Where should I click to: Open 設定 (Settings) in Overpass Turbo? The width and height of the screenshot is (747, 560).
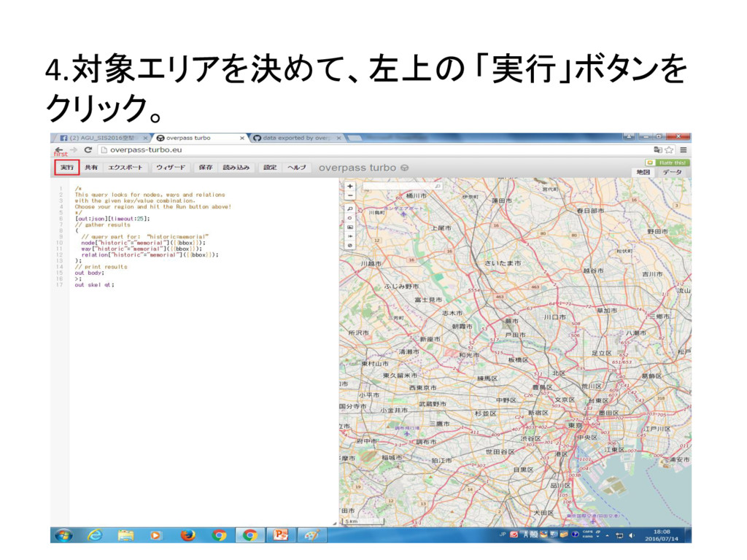click(x=270, y=167)
